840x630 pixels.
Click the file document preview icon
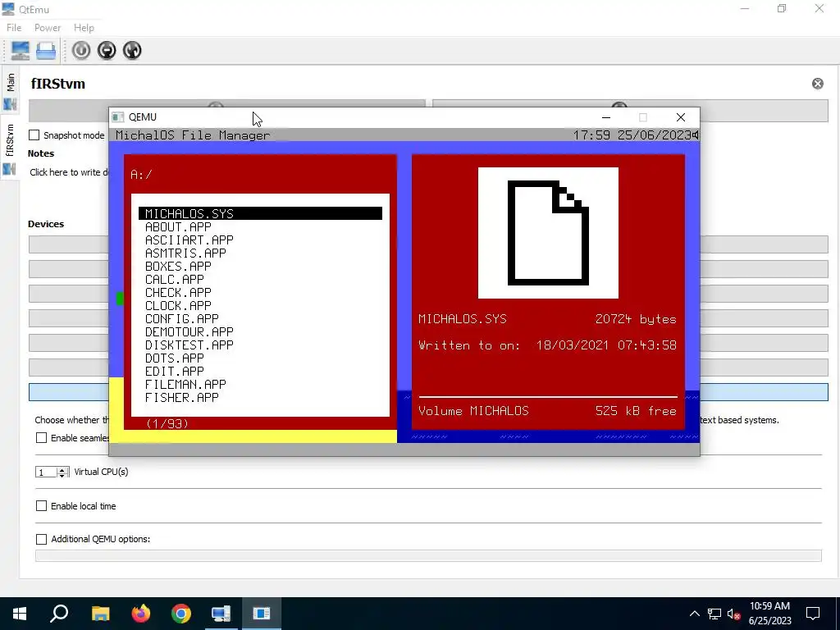coord(548,232)
